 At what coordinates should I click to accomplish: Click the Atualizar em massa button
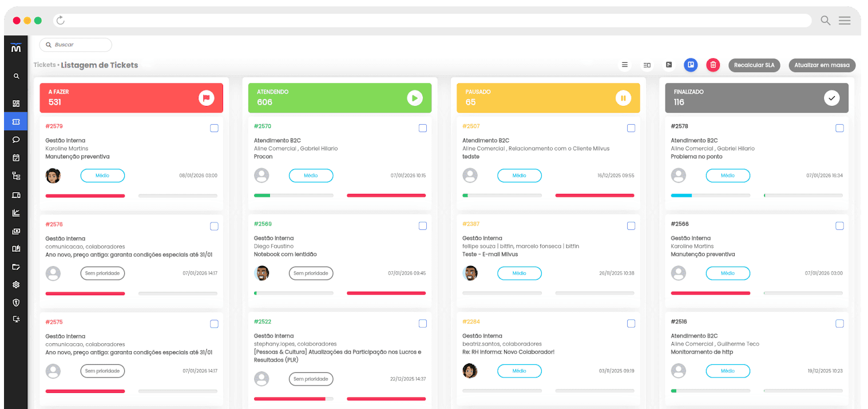pyautogui.click(x=822, y=65)
